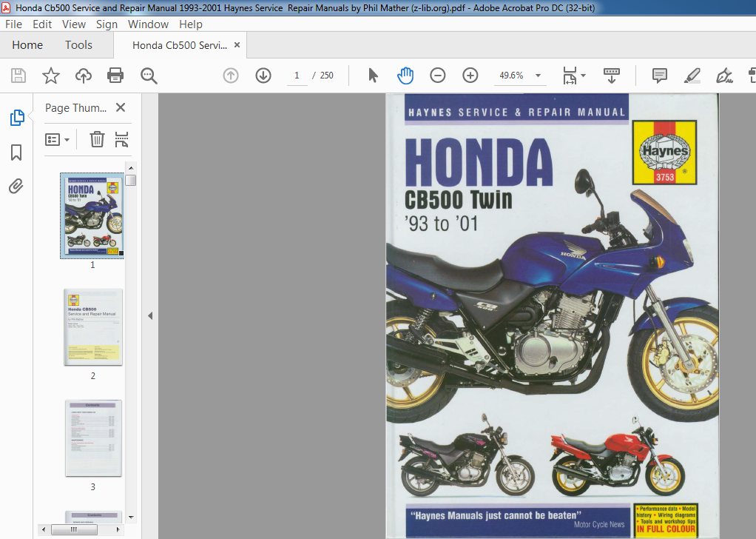Image resolution: width=756 pixels, height=539 pixels.
Task: Click the thumbnail panel horizontal scrollbar thumb
Action: coord(74,529)
